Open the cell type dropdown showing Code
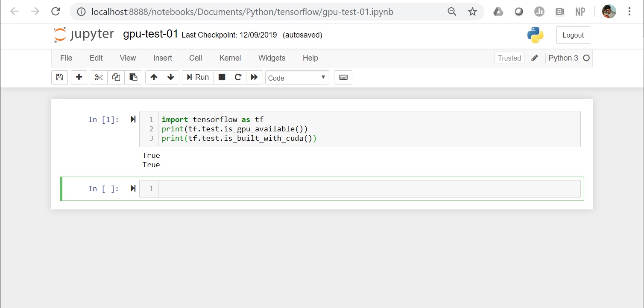 click(x=297, y=78)
